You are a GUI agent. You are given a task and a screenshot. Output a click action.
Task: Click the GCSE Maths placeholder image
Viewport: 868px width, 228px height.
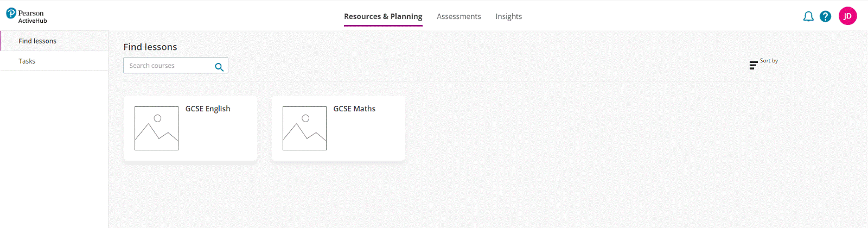tap(304, 128)
